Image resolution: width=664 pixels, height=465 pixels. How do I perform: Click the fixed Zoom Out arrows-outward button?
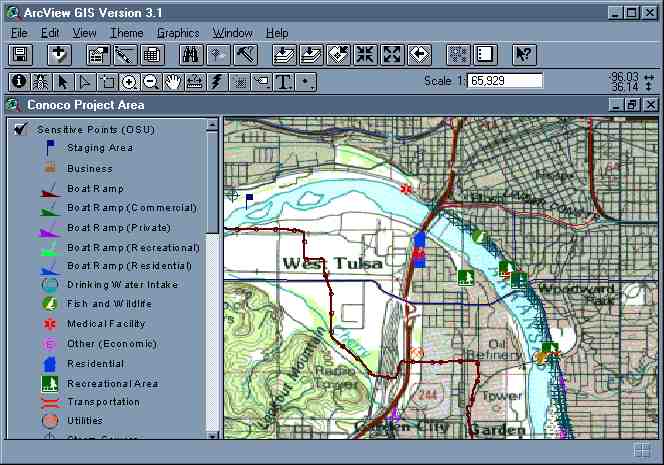[392, 55]
